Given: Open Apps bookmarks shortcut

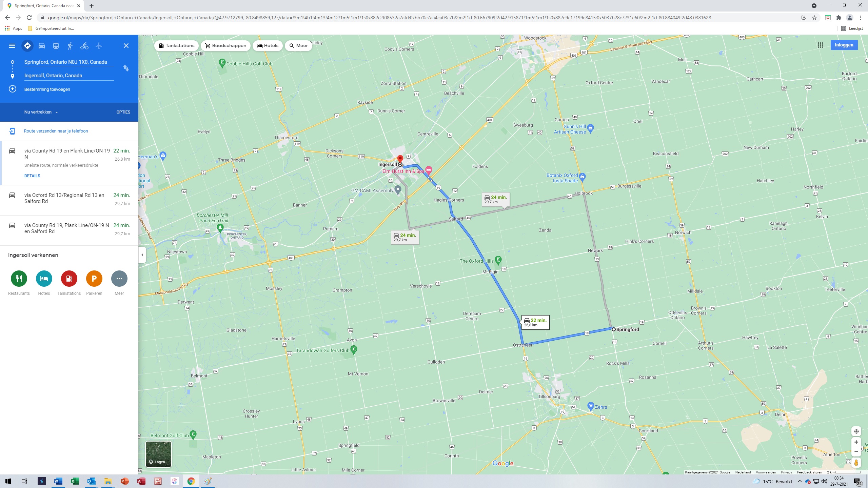Looking at the screenshot, I should click(14, 28).
